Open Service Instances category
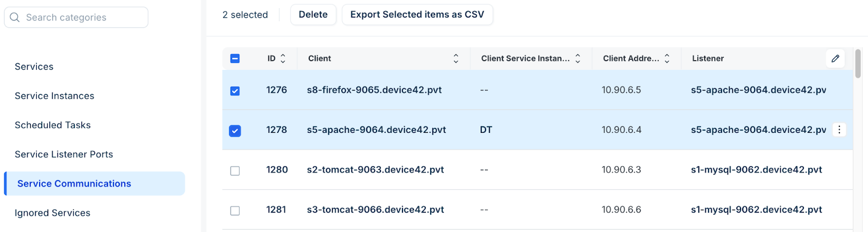 [x=54, y=96]
